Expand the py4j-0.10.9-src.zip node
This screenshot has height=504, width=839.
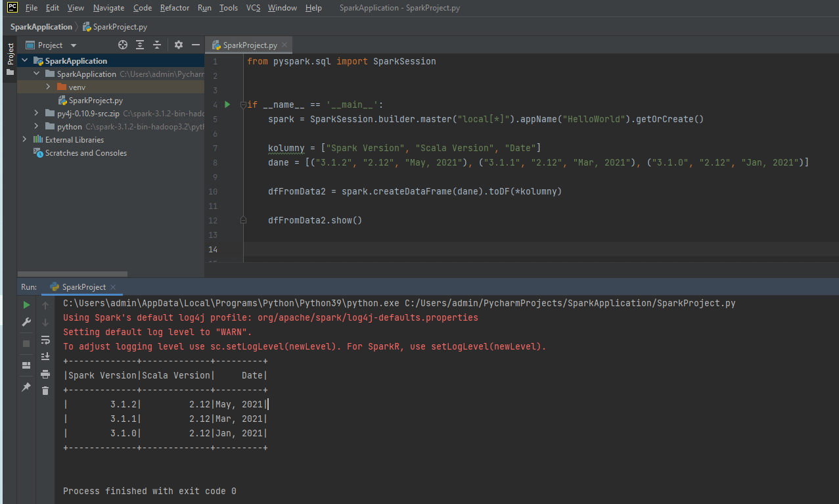point(37,113)
